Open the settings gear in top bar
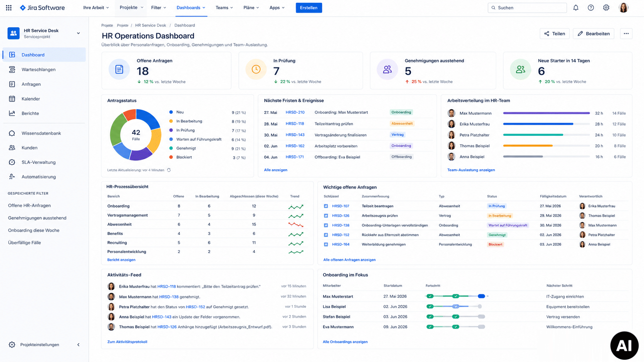Image resolution: width=644 pixels, height=362 pixels. 606,8
